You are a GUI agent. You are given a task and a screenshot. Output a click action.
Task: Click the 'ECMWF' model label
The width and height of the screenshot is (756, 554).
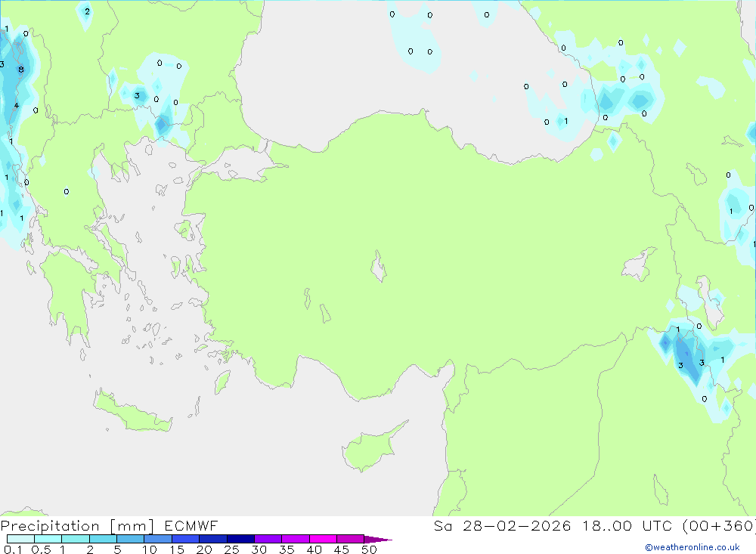(x=191, y=525)
